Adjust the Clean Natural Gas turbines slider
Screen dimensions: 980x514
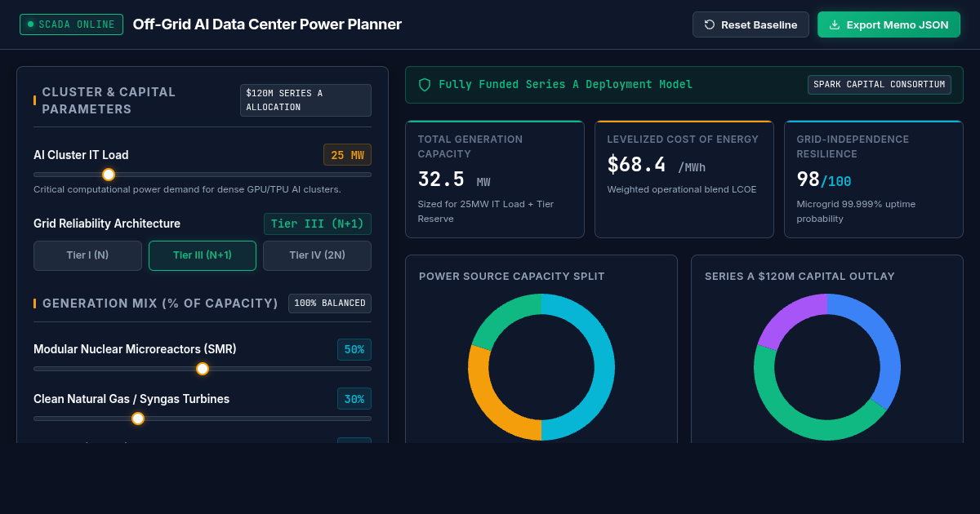(x=203, y=419)
